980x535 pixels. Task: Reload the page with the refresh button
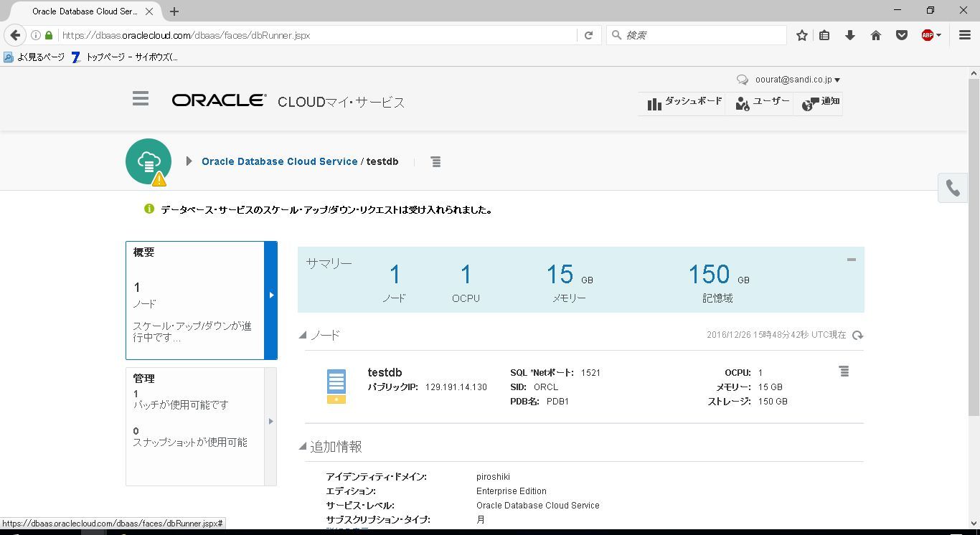(588, 35)
